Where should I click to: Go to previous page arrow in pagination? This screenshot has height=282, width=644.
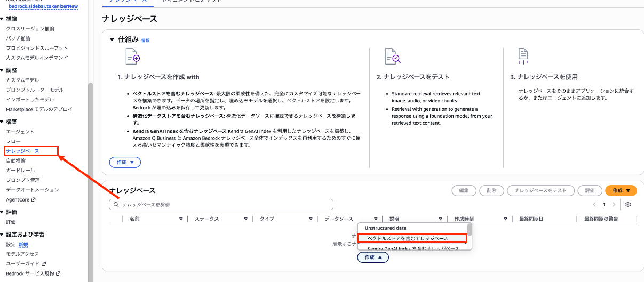[x=594, y=205]
